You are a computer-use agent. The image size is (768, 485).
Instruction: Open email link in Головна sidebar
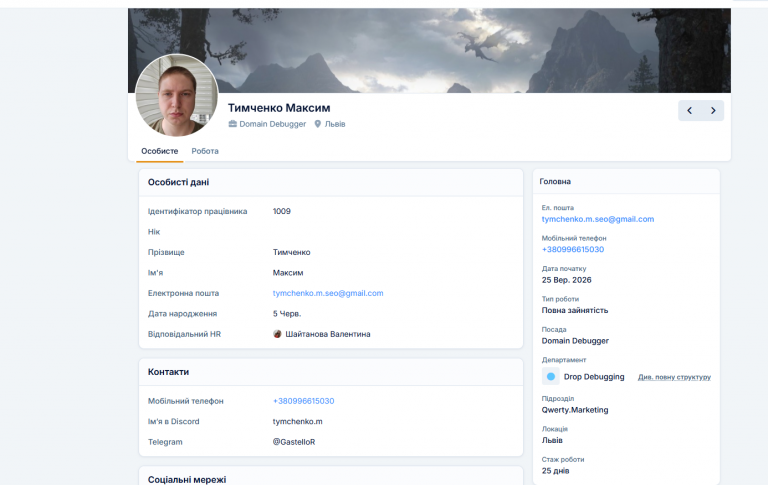[598, 219]
